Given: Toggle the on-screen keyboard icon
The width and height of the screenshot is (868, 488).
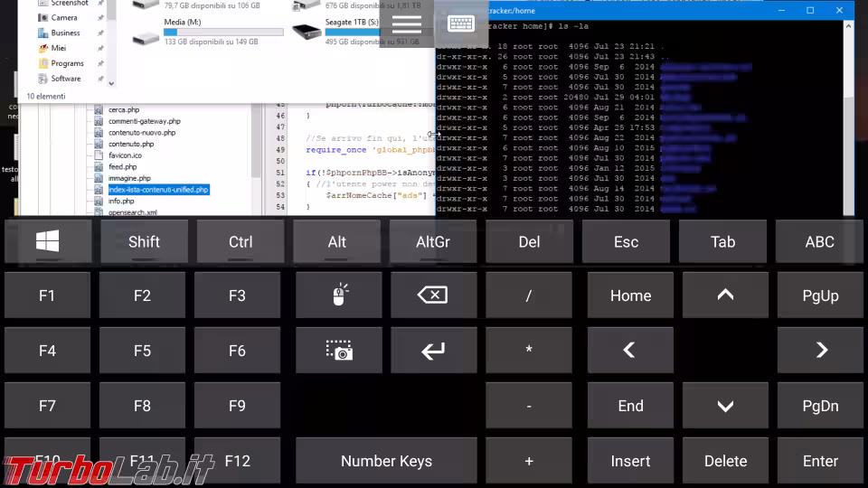Looking at the screenshot, I should pyautogui.click(x=461, y=24).
